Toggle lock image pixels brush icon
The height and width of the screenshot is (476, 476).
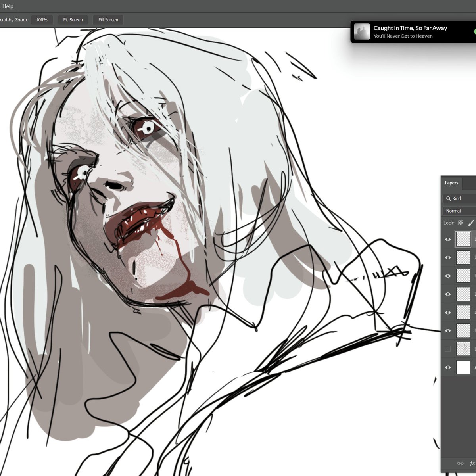471,223
